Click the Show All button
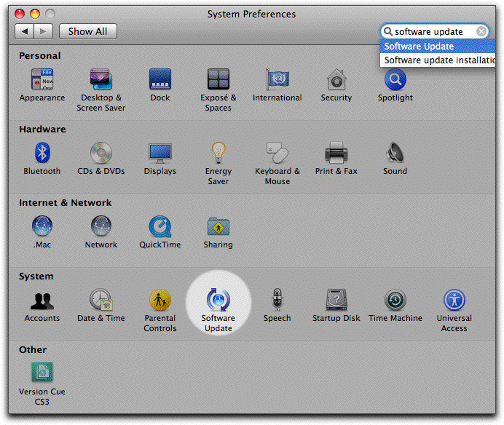 point(87,31)
